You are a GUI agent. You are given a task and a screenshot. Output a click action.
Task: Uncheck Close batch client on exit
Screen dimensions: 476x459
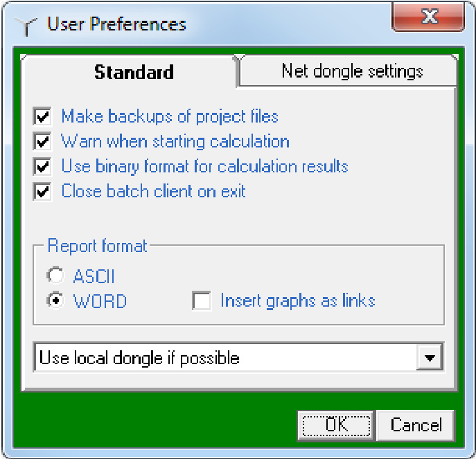(x=43, y=192)
